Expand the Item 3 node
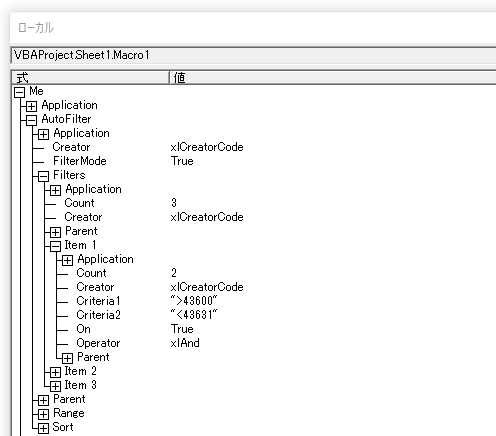Image resolution: width=496 pixels, height=436 pixels. coord(55,386)
